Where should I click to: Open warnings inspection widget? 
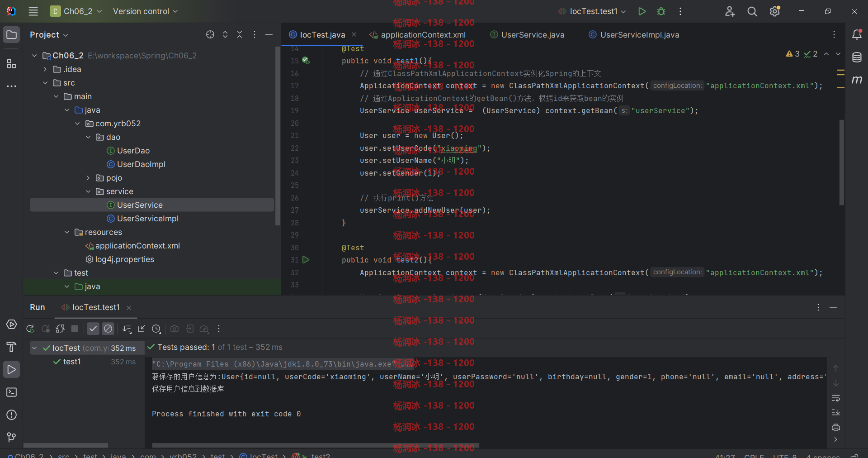point(802,54)
